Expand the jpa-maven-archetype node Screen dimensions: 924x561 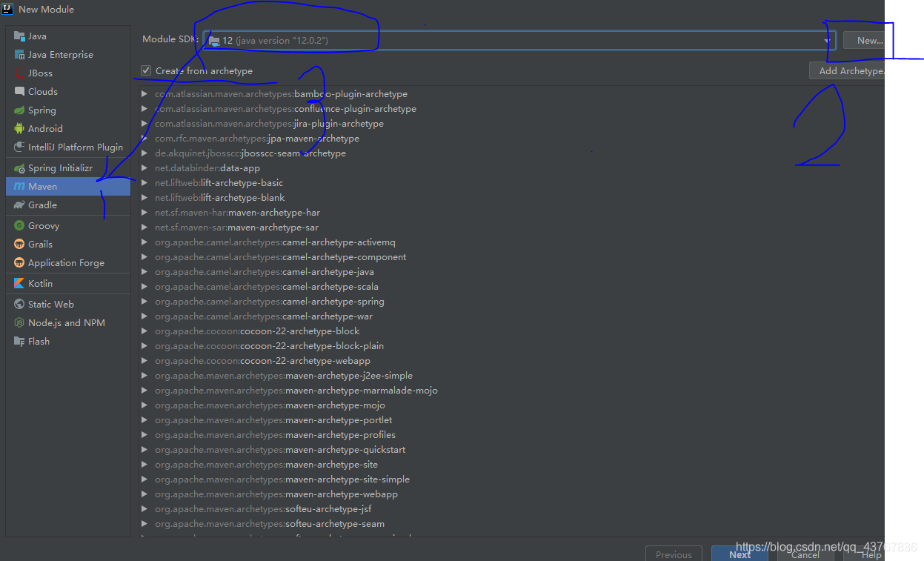(144, 139)
